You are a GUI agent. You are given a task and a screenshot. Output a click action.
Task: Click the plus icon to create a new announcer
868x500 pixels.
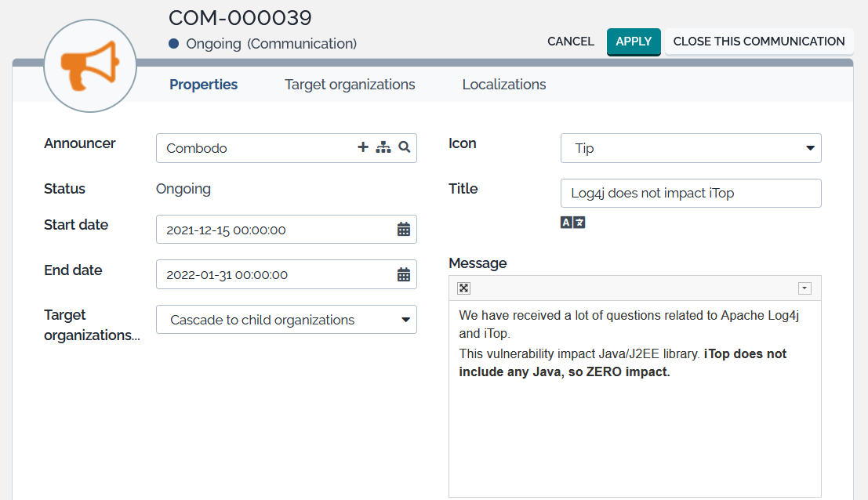(x=363, y=147)
